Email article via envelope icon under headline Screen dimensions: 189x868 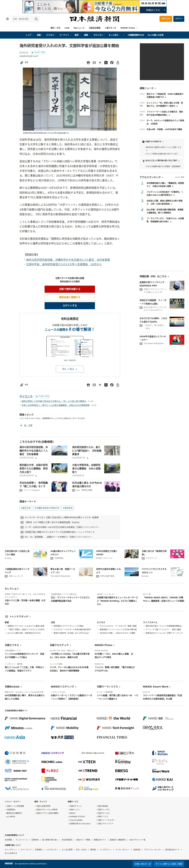click(94, 63)
